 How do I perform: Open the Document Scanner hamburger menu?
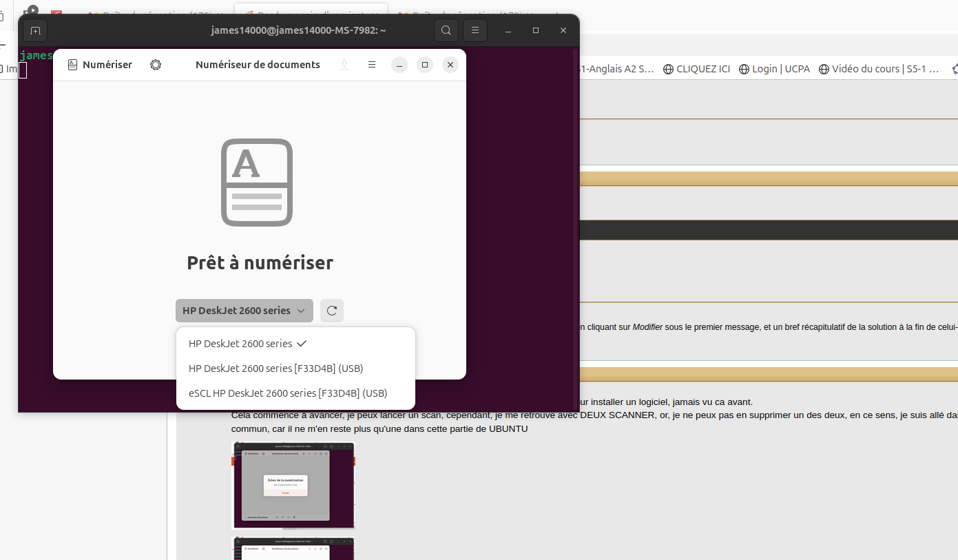point(372,65)
